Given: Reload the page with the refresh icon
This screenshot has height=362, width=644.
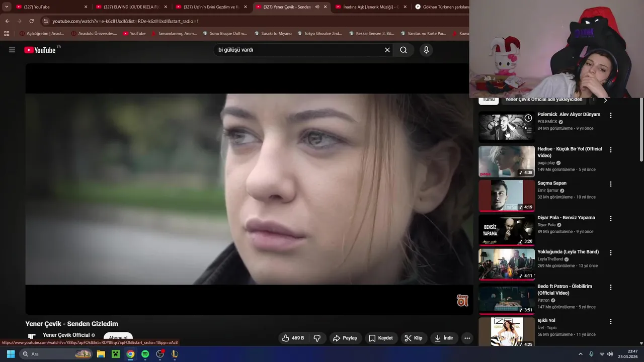Looking at the screenshot, I should pyautogui.click(x=31, y=21).
